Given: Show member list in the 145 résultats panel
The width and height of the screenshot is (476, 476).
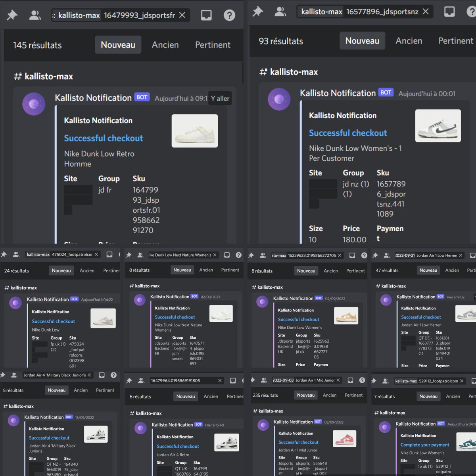Looking at the screenshot, I should (35, 15).
